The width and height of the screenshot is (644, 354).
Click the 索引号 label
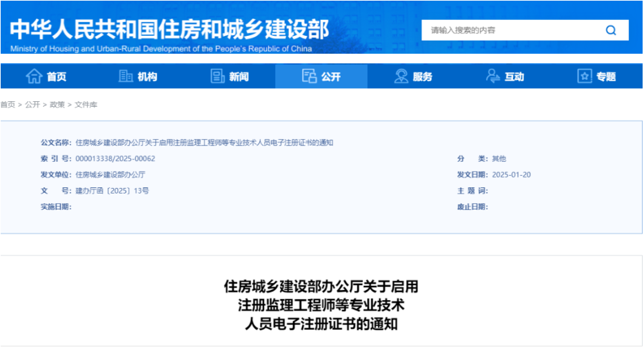[56, 158]
